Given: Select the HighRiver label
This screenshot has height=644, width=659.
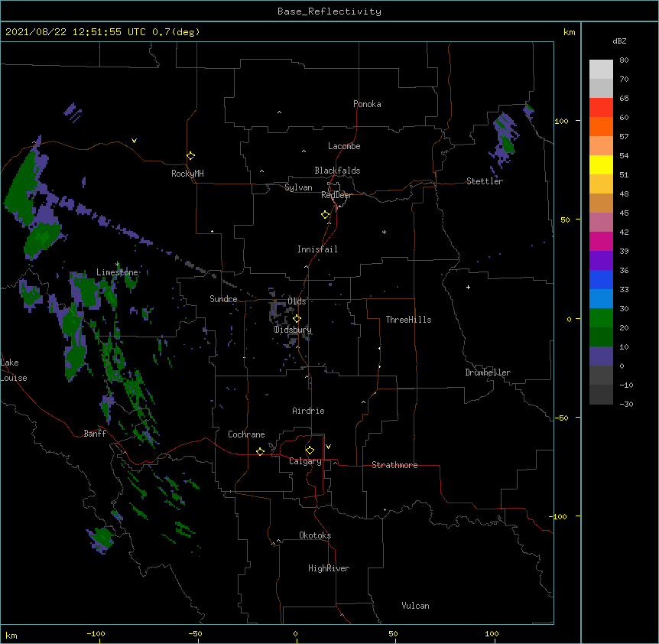Looking at the screenshot, I should pos(329,568).
